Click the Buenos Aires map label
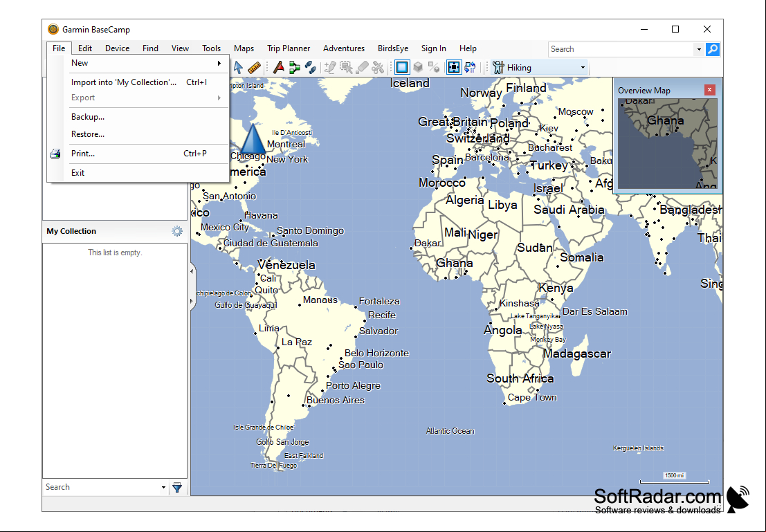This screenshot has width=766, height=532. click(336, 400)
